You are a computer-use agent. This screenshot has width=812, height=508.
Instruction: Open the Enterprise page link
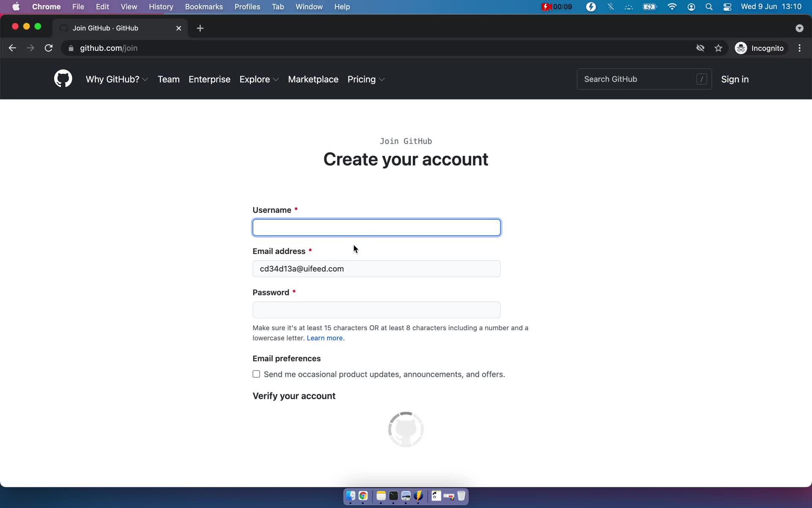coord(209,79)
